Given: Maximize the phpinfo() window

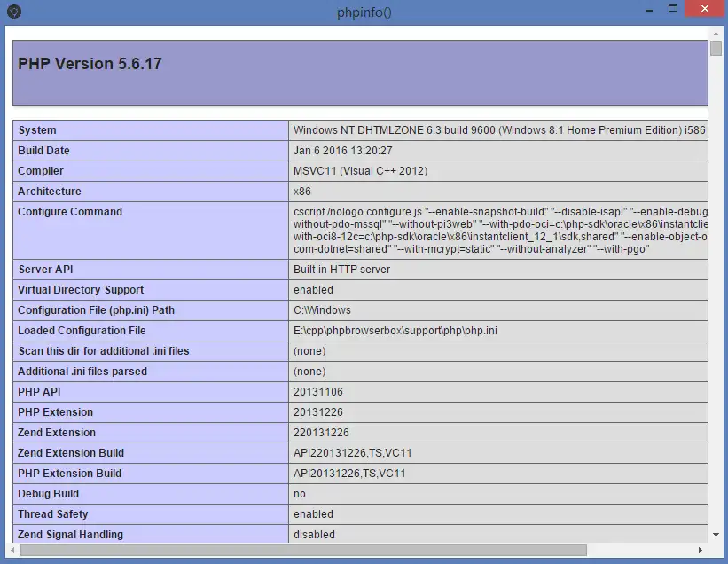Looking at the screenshot, I should tap(673, 9).
